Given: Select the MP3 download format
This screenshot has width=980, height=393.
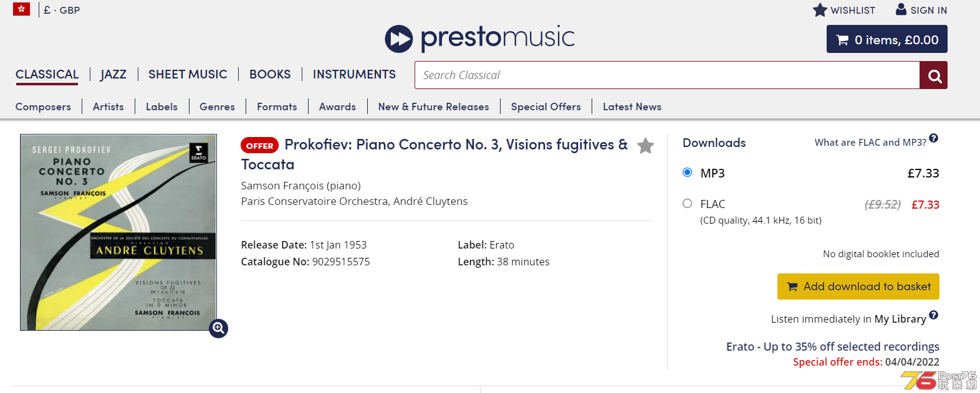Looking at the screenshot, I should (688, 173).
